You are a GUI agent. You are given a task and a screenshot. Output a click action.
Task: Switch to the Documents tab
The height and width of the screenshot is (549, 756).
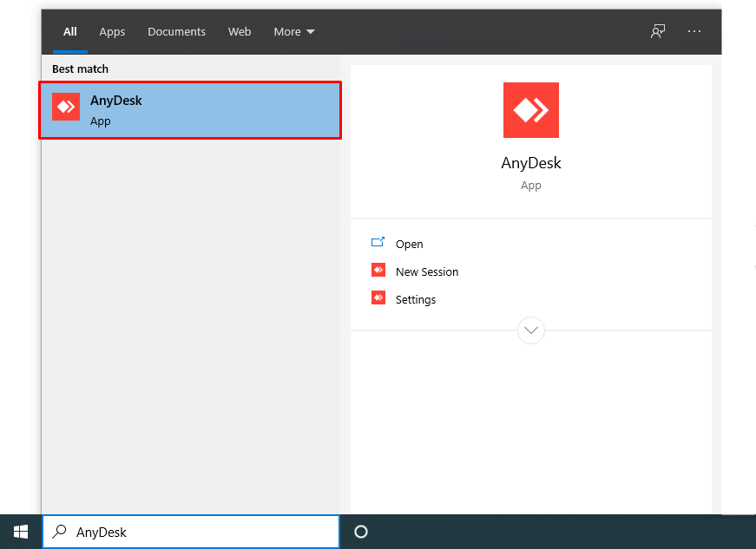tap(176, 32)
